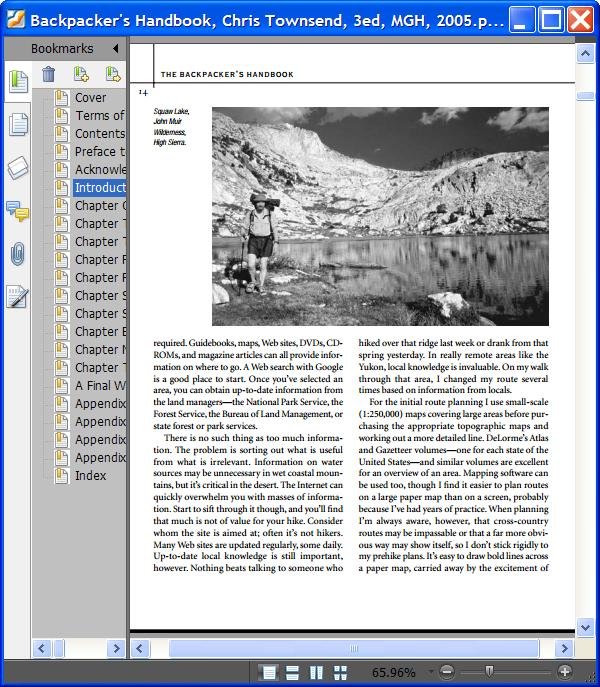600x687 pixels.
Task: Click the document scroll right arrow
Action: (564, 648)
